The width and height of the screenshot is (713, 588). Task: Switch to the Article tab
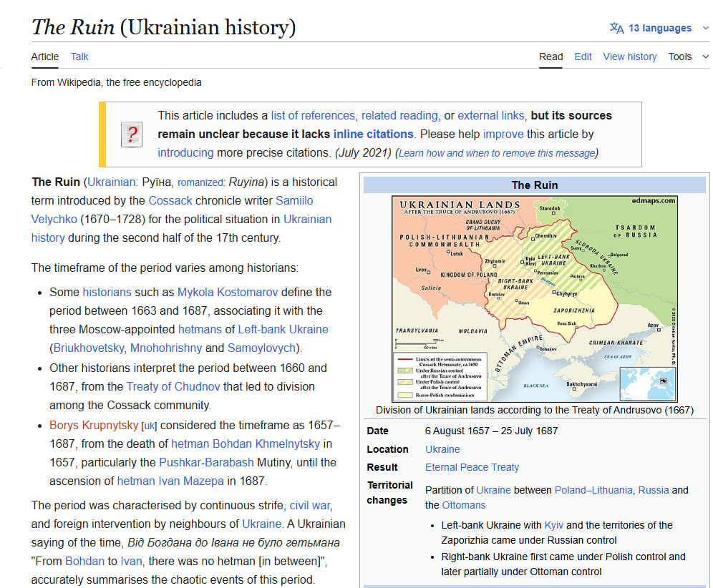(44, 57)
